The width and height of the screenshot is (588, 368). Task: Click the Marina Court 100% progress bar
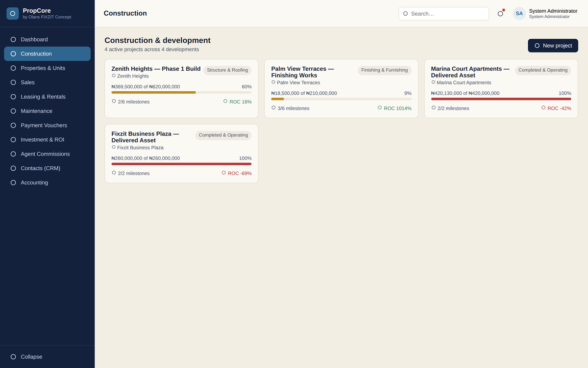(501, 99)
